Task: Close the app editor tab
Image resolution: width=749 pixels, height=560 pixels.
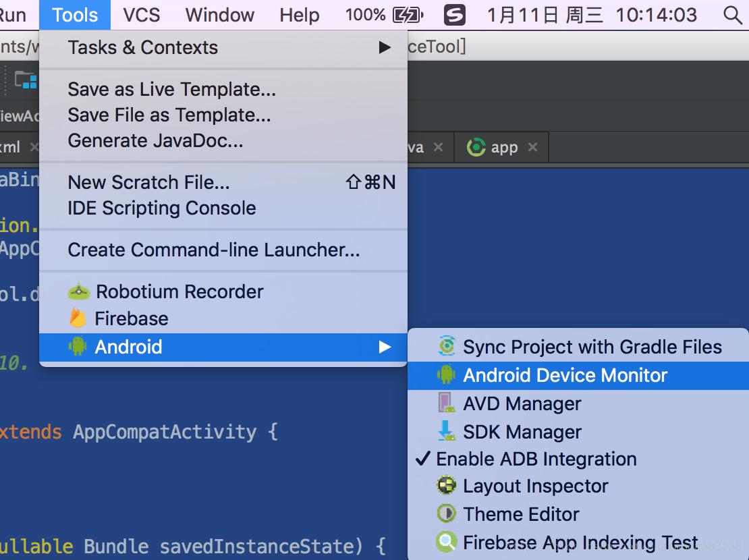Action: (533, 147)
